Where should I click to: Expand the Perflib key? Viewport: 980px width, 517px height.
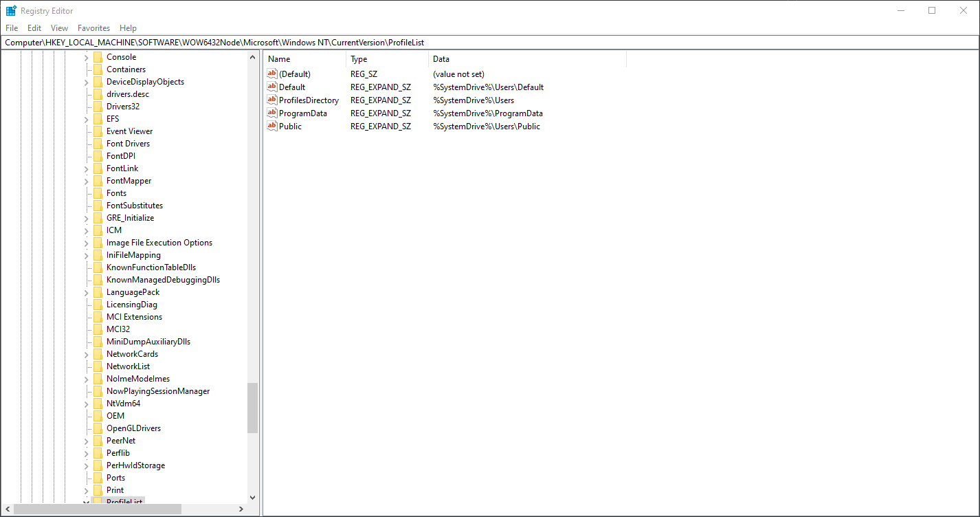[x=87, y=453]
